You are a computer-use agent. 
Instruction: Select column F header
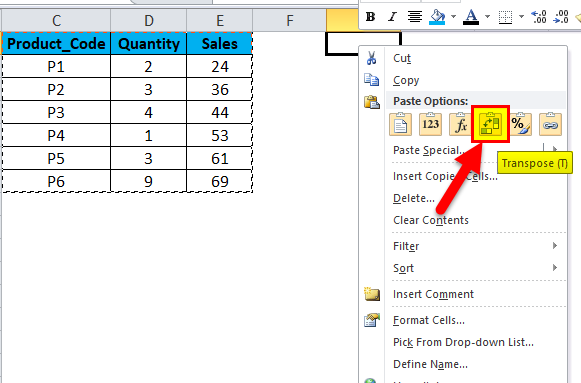289,20
